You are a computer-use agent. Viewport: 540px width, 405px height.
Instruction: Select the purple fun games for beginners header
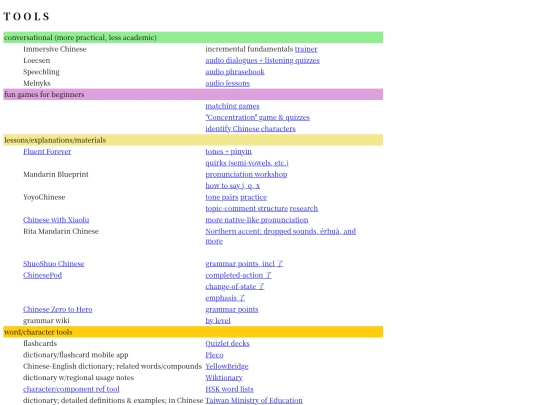[193, 94]
